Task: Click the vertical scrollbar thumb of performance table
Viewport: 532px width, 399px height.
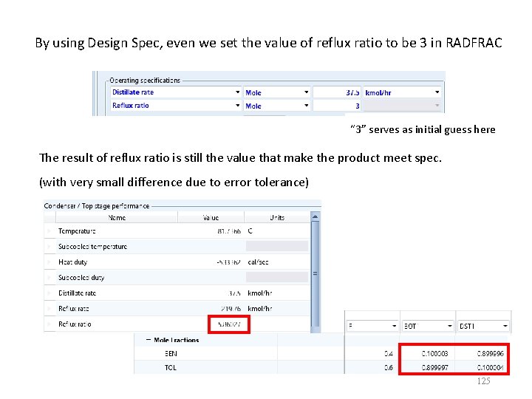Action: [316, 273]
